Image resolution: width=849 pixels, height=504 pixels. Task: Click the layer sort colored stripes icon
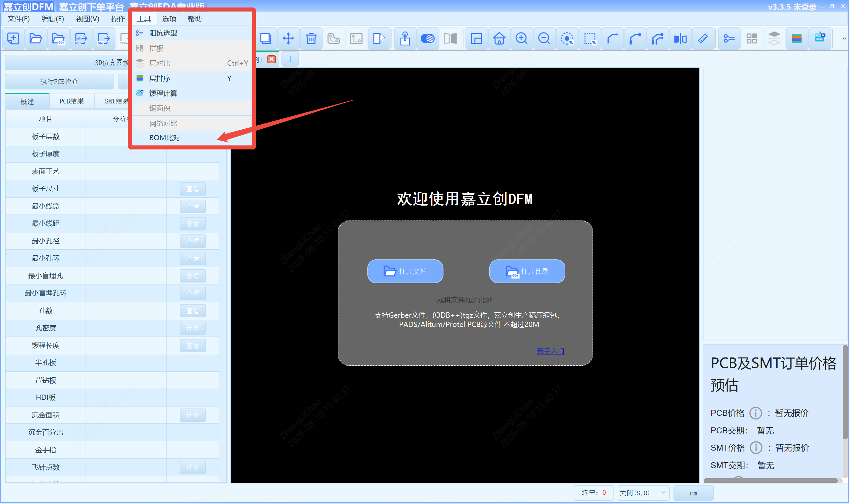(797, 38)
